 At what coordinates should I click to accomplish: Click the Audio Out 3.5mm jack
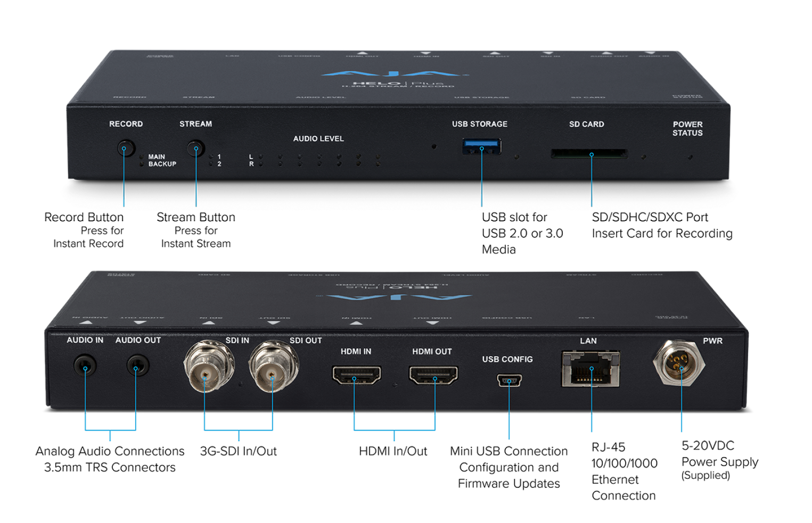(x=137, y=367)
